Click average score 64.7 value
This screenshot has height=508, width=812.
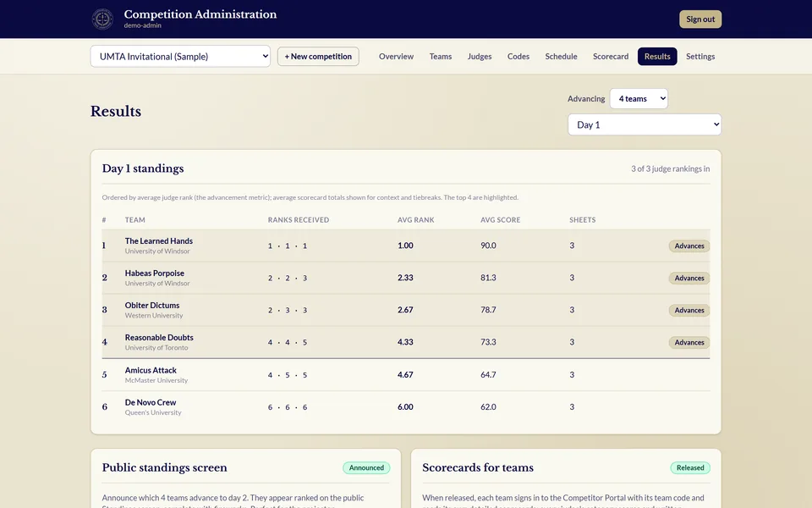[x=488, y=375]
